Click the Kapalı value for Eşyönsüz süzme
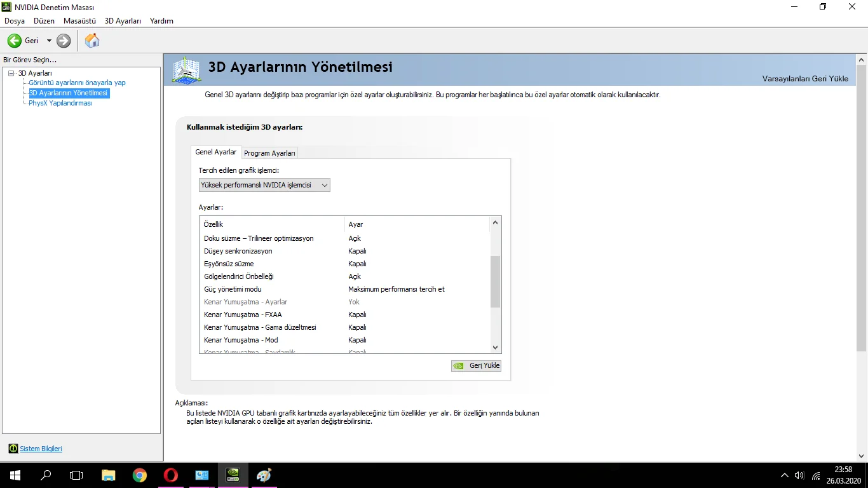 357,264
